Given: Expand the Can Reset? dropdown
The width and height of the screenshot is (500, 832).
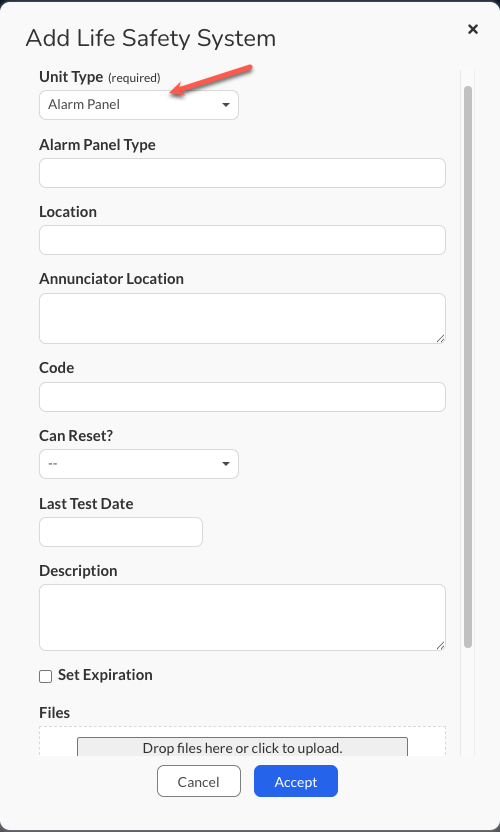Looking at the screenshot, I should 139,464.
